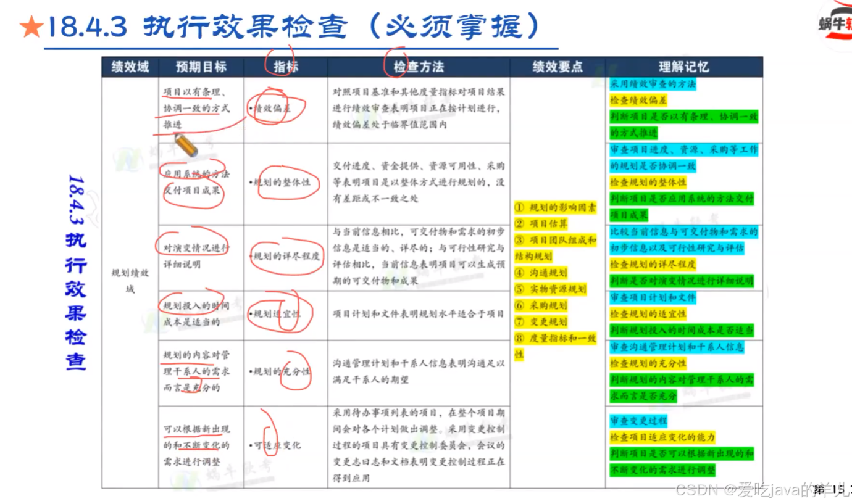Click the yellow note 检查规划的适宜性
The height and width of the screenshot is (504, 852).
(x=648, y=313)
